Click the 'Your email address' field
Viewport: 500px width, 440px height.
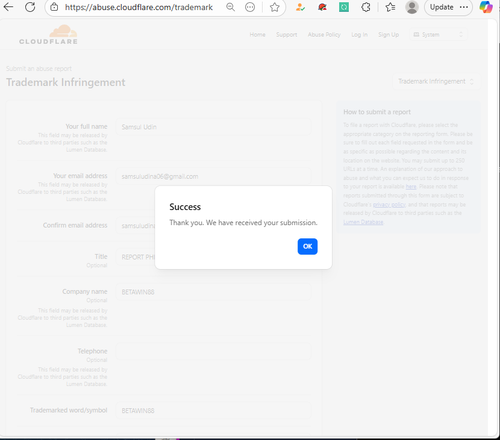point(213,176)
